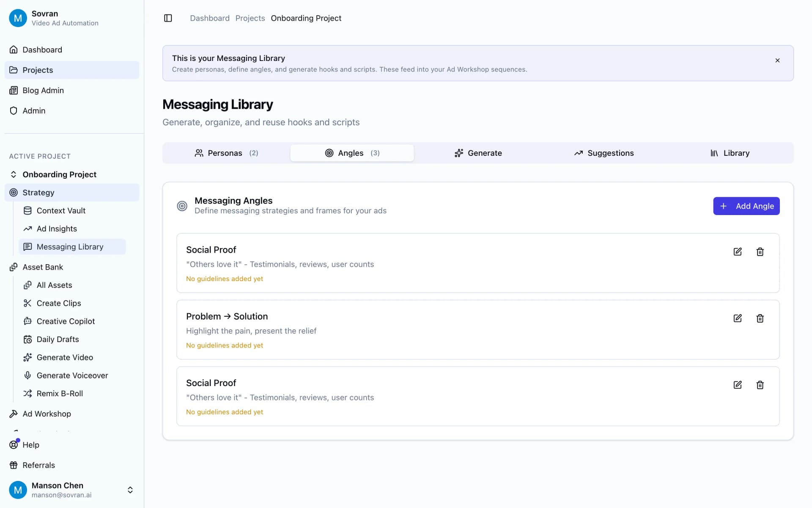The height and width of the screenshot is (508, 812).
Task: Open Ad Insights
Action: tap(72, 229)
